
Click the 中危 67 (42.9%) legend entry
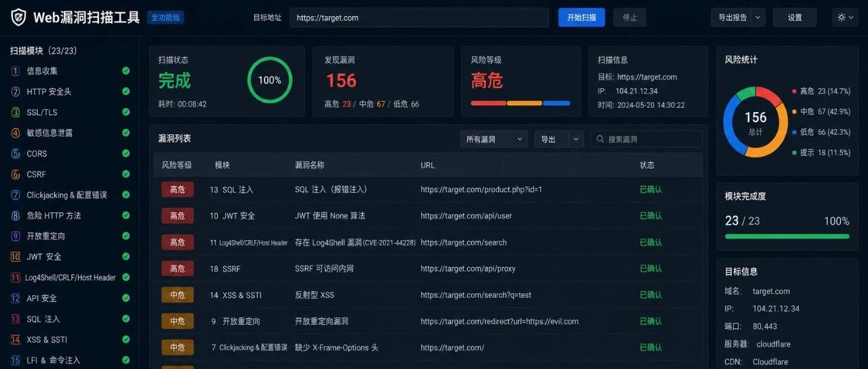[821, 111]
